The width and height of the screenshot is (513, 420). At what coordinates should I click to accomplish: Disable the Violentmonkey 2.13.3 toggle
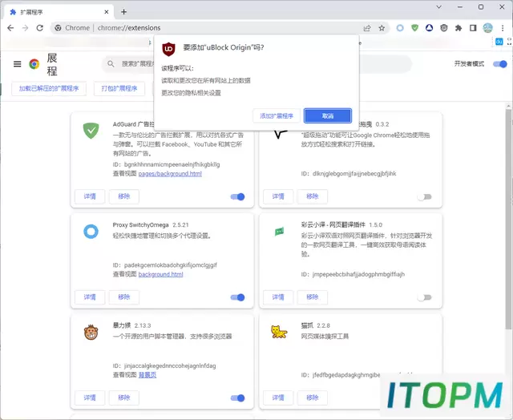point(237,398)
